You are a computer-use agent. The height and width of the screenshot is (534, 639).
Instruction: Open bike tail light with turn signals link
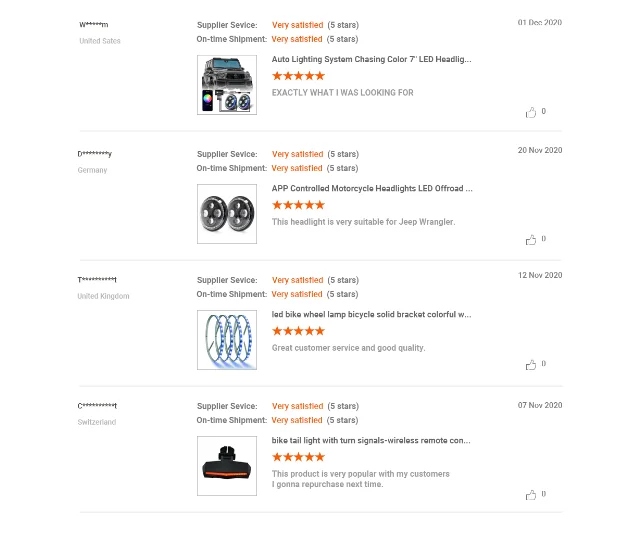tap(371, 440)
